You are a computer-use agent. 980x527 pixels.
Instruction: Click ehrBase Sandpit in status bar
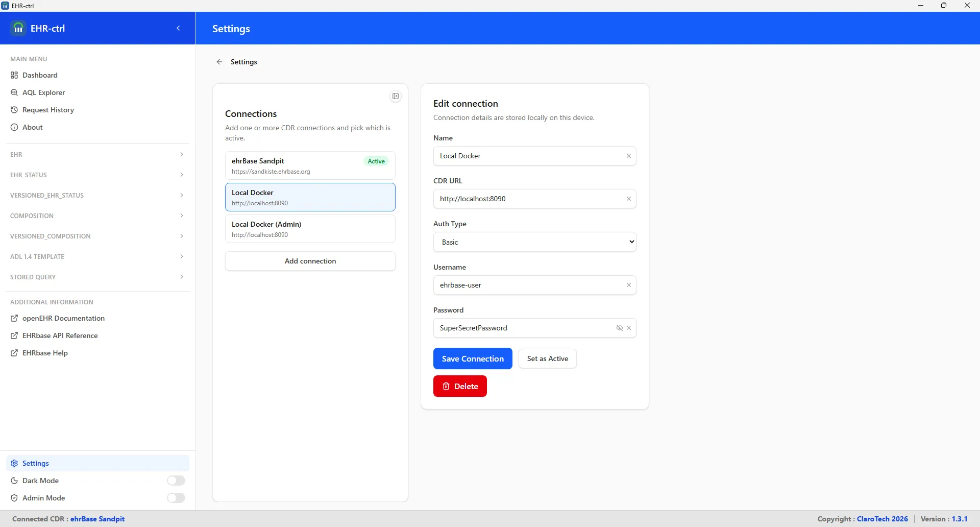97,519
